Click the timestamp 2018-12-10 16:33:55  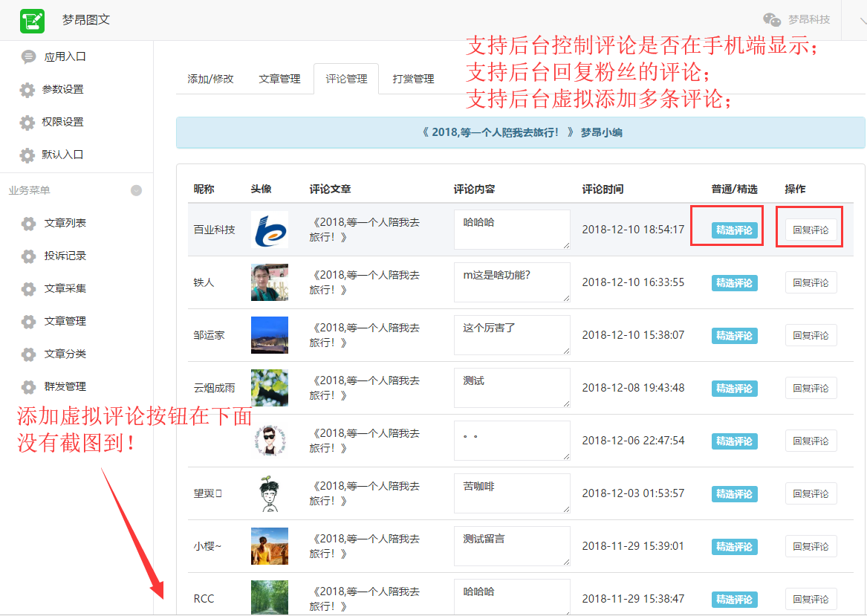pos(633,282)
